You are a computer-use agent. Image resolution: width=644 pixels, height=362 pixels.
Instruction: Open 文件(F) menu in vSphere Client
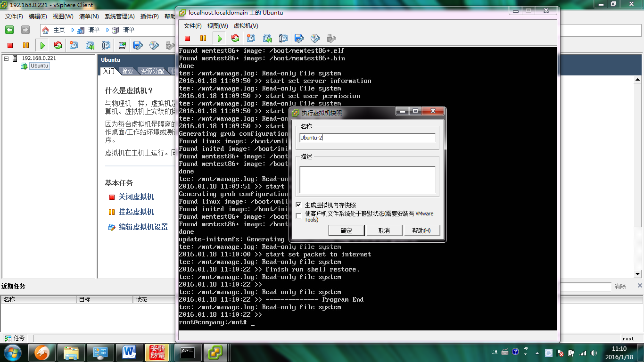(x=14, y=16)
